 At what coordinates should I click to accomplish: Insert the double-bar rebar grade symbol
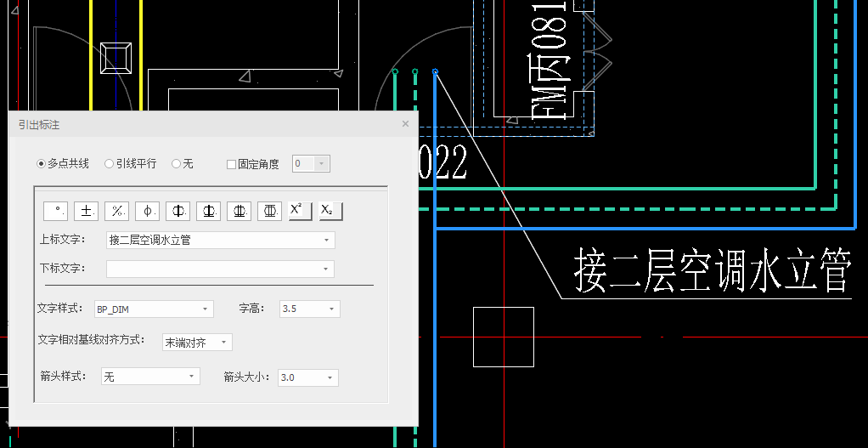click(x=269, y=211)
